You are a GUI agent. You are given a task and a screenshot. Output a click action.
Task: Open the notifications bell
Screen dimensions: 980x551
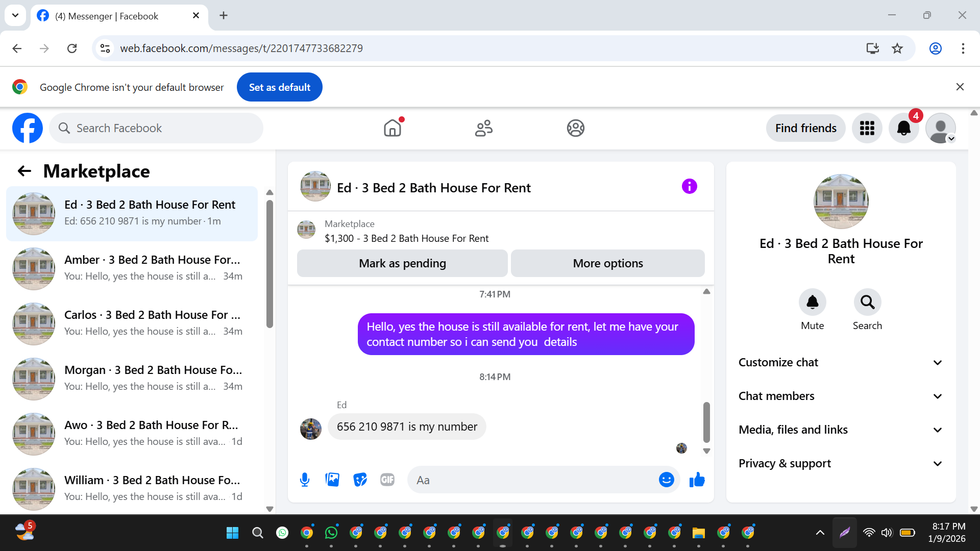pyautogui.click(x=903, y=128)
